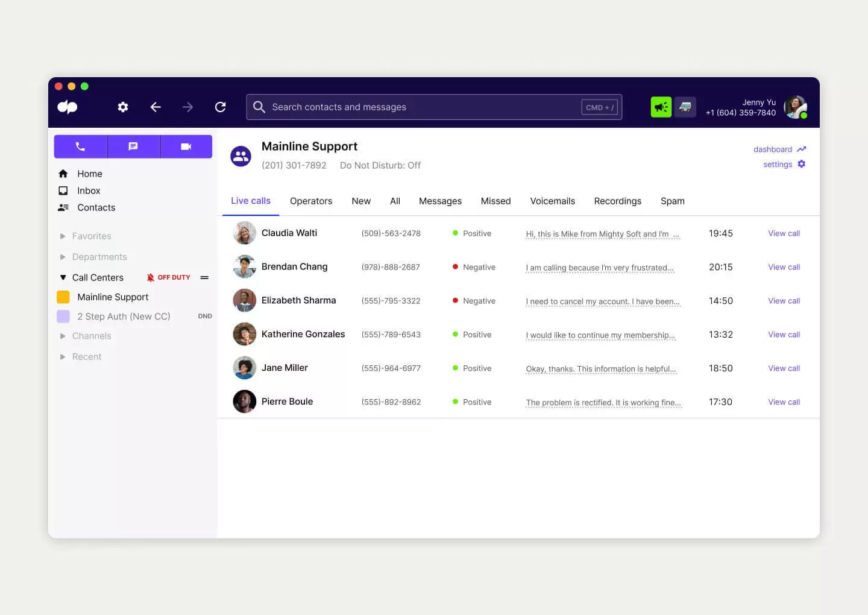Click Jenny Yu's green availability status dot

804,115
